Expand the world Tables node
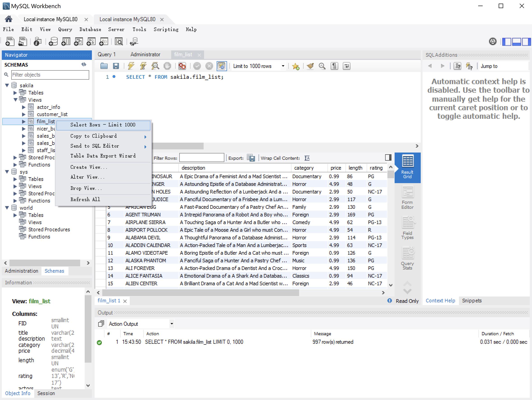Screen dimensions: 532x400 (x=15, y=215)
